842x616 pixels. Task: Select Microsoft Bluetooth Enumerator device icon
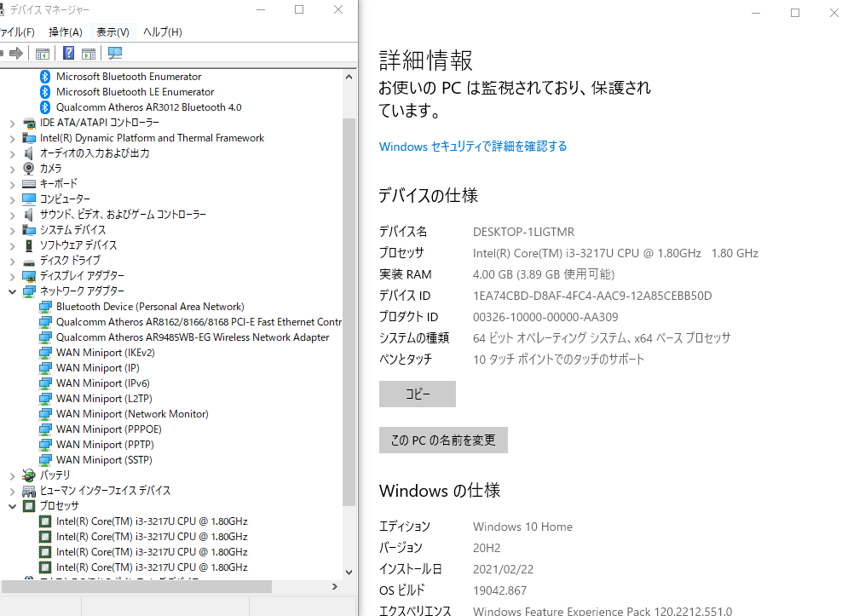coord(46,77)
